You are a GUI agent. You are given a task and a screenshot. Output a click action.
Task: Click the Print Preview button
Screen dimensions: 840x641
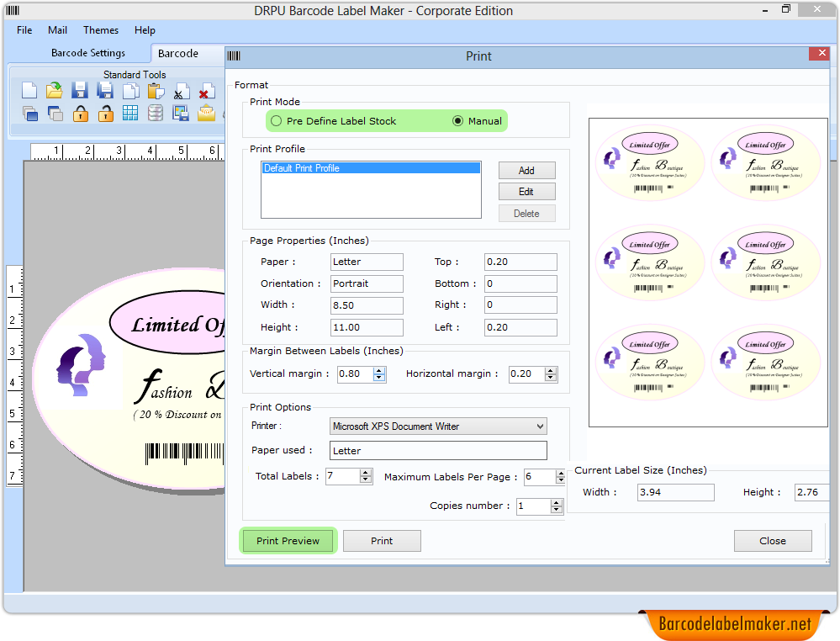click(x=288, y=541)
